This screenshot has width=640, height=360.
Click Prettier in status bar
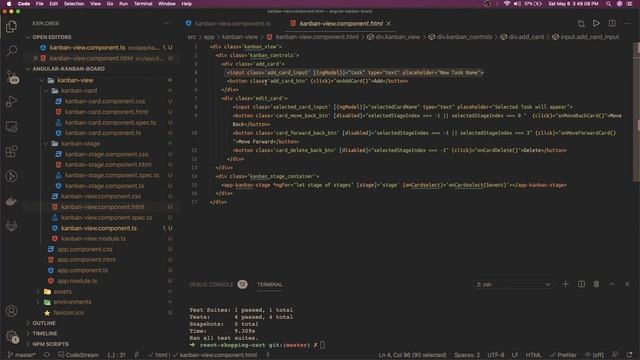click(x=563, y=355)
